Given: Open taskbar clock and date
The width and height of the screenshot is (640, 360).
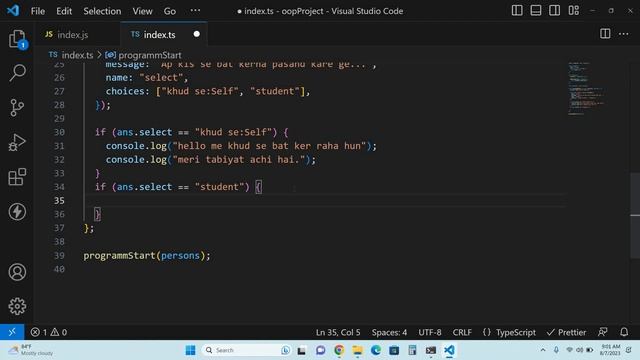Looking at the screenshot, I should tap(610, 350).
